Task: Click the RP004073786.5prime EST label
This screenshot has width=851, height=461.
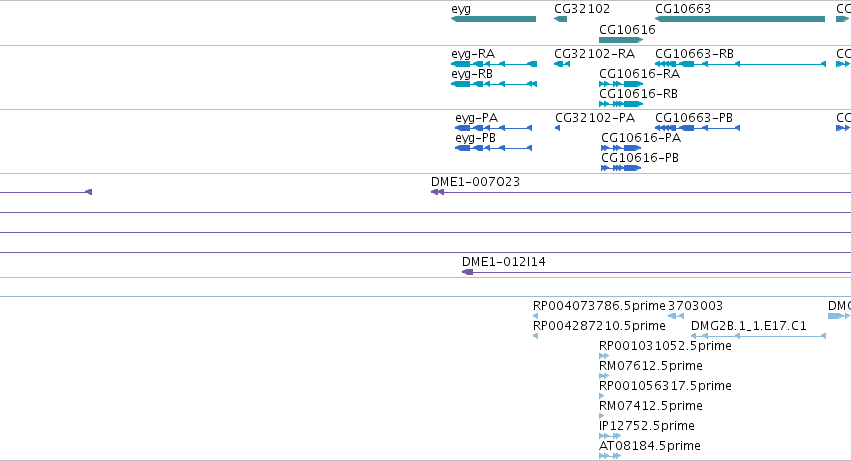Action: pos(599,306)
